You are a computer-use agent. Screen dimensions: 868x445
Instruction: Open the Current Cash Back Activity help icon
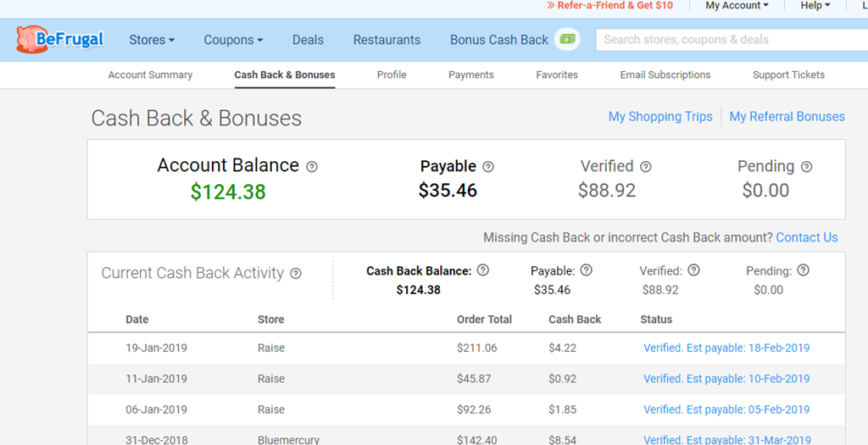coord(296,274)
